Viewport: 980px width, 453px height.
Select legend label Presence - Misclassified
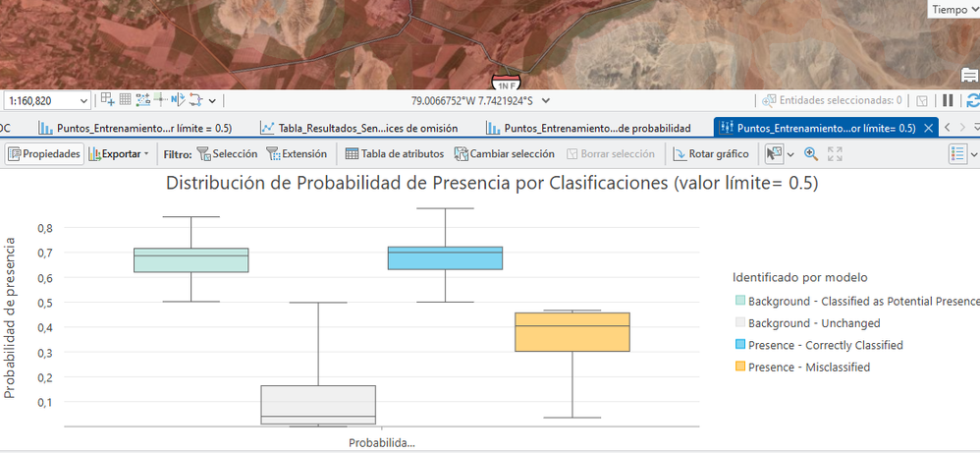coord(809,367)
